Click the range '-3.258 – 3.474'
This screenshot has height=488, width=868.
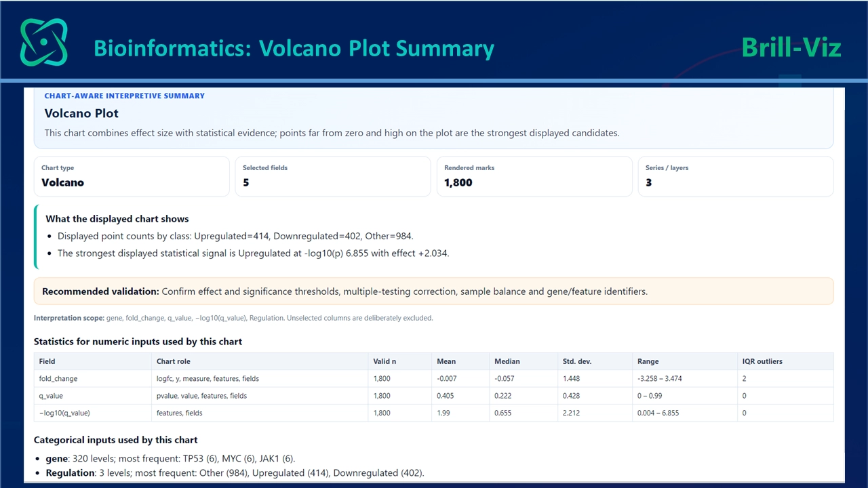[660, 379]
